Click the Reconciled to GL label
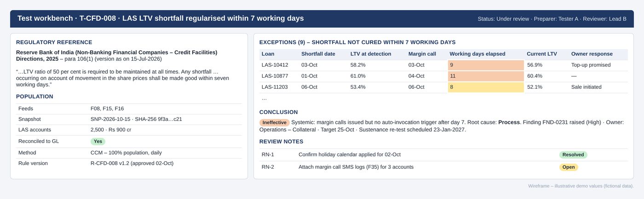The image size is (644, 199). [x=39, y=141]
